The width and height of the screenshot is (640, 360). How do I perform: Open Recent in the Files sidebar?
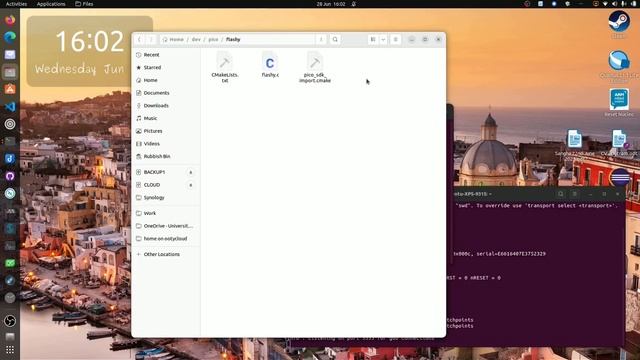pos(167,55)
